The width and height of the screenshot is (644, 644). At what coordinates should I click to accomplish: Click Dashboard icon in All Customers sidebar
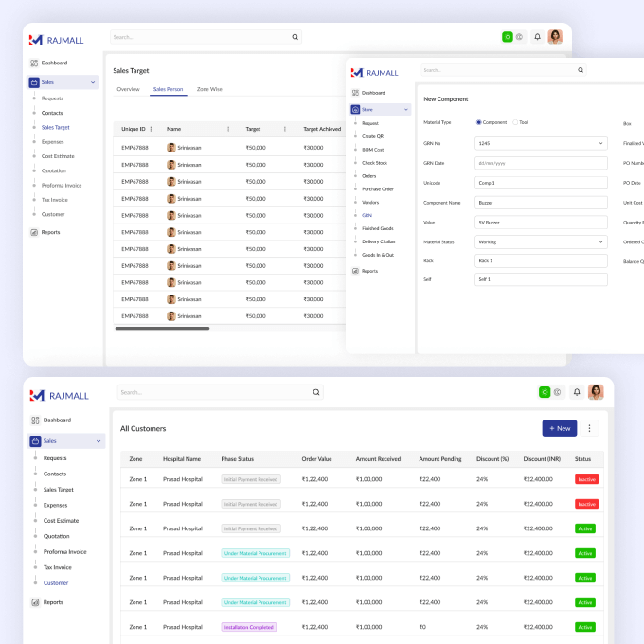point(34,420)
